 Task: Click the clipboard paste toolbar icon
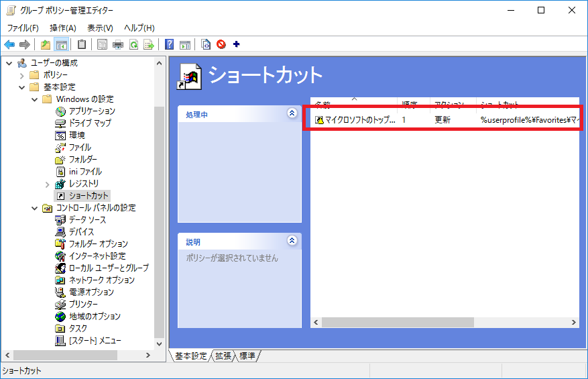click(x=82, y=45)
